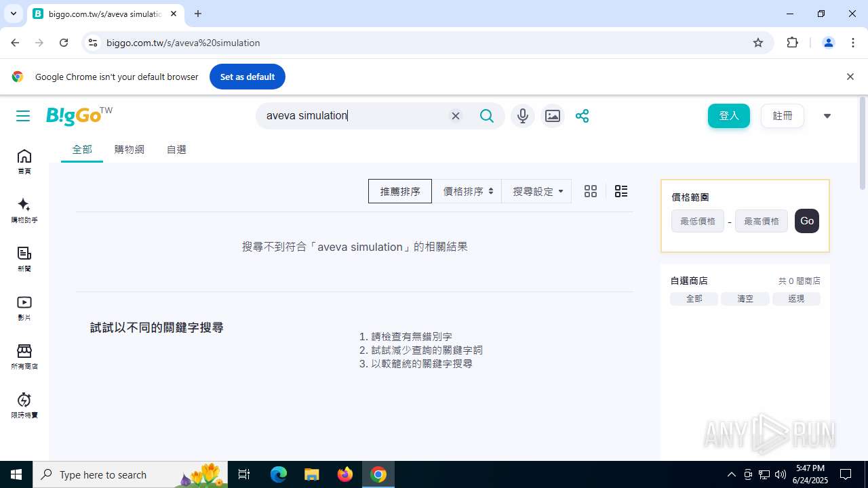The width and height of the screenshot is (868, 488).
Task: Open 購物助手 shopping assistant
Action: click(x=24, y=211)
